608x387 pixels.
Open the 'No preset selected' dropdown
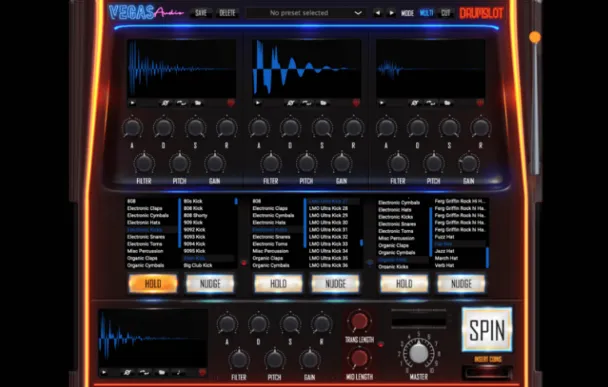click(x=306, y=13)
